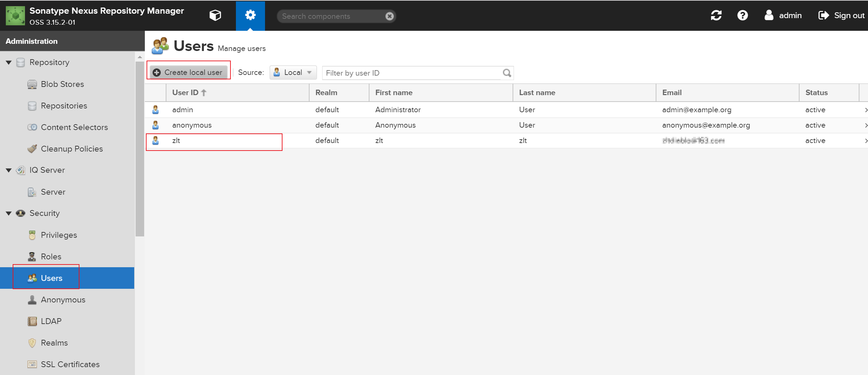
Task: Open Content Selectors page
Action: coord(74,127)
